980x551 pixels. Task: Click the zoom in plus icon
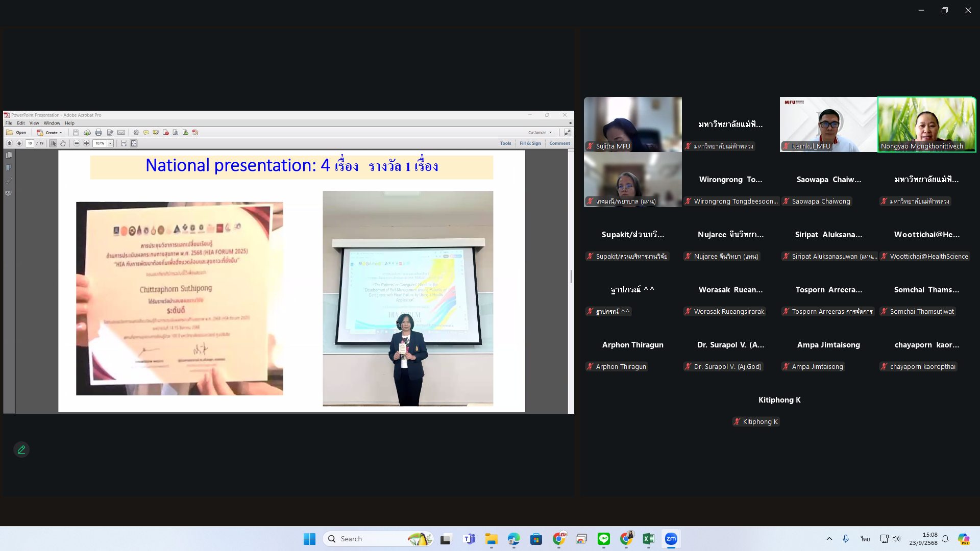87,143
